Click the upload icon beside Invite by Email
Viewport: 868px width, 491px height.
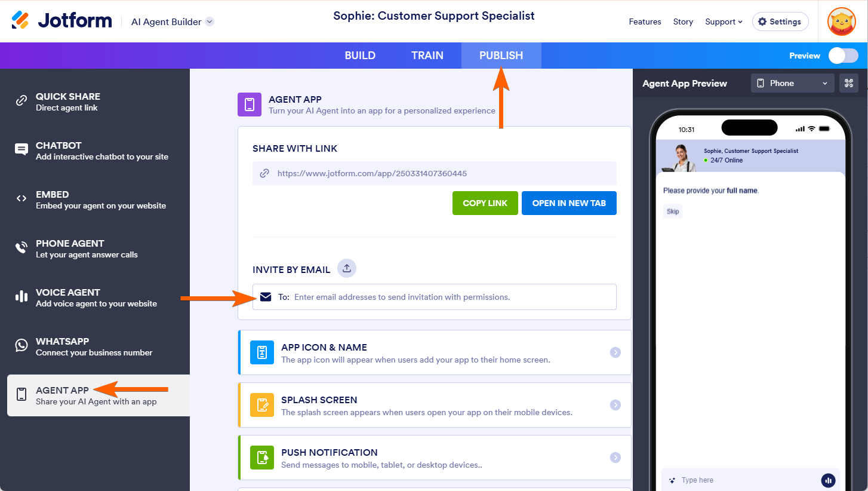click(x=346, y=269)
